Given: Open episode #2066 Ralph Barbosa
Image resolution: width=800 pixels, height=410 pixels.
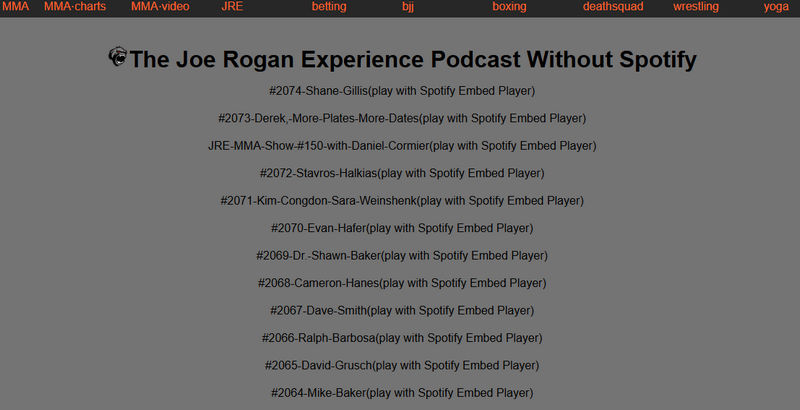Looking at the screenshot, I should point(402,339).
